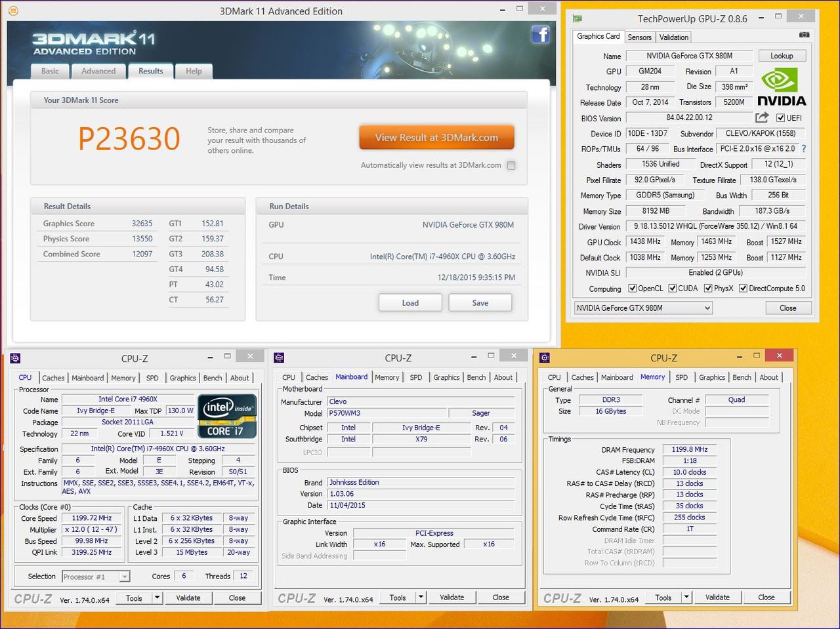Click the BIOS share icon beside UEFI

point(762,117)
